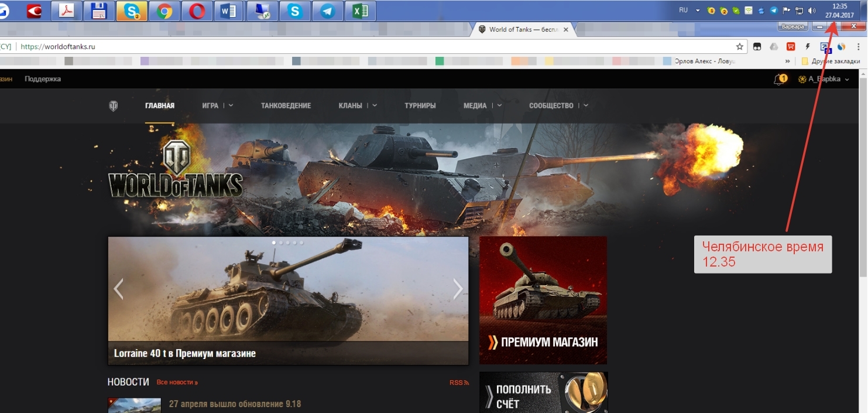Open the second Skype icon without badge
This screenshot has width=868, height=413.
point(295,11)
